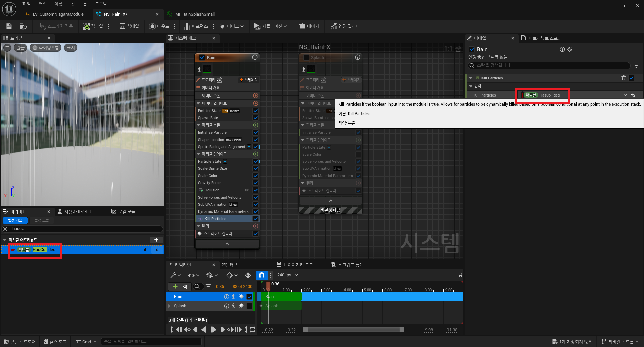
Task: Open the Performance toolbar button
Action: click(196, 26)
